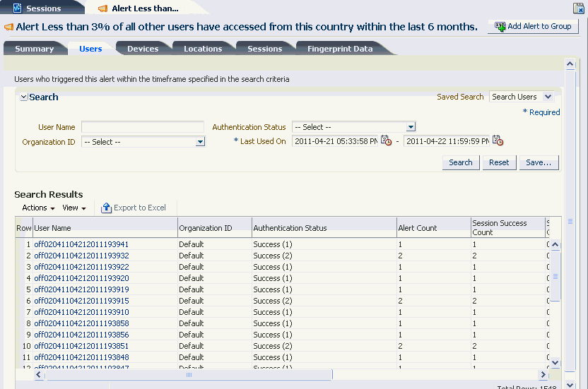
Task: Click "Success (2)" in row 10
Action: (273, 346)
